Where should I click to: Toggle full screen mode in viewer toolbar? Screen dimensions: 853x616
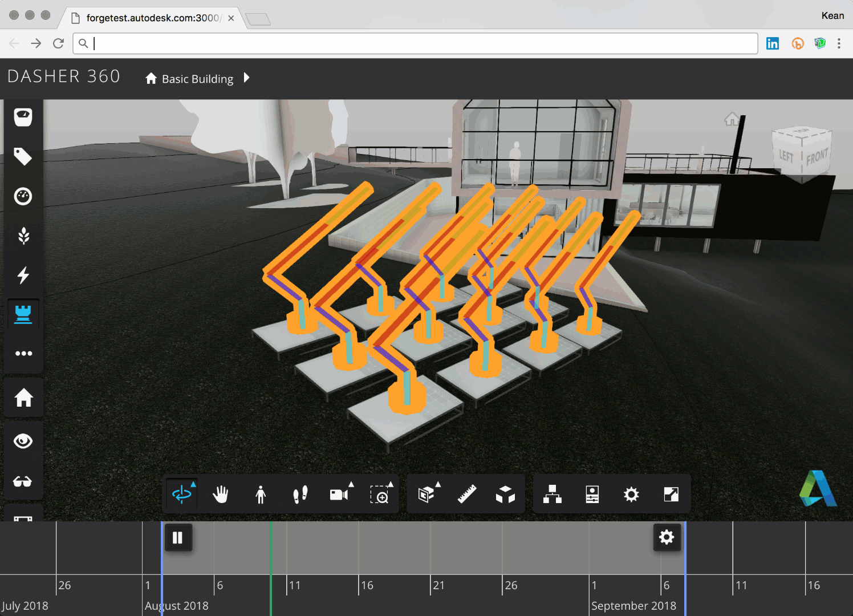click(671, 494)
